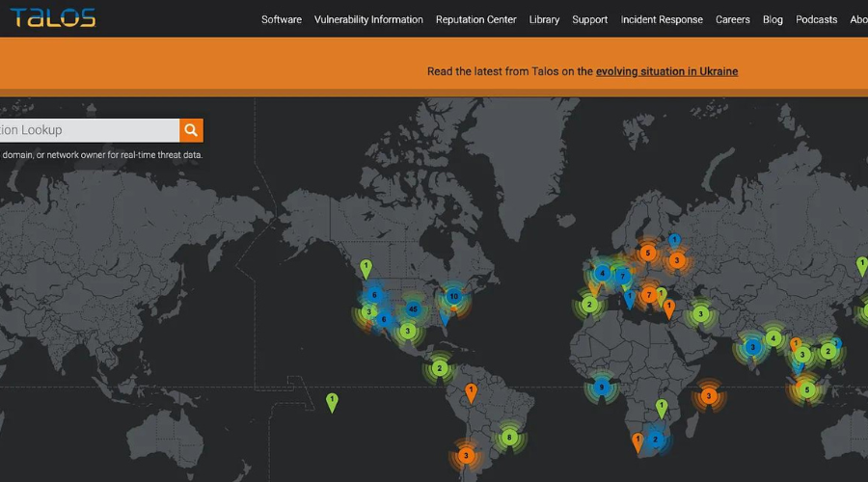Image resolution: width=868 pixels, height=482 pixels.
Task: Open Reputation Center menu
Action: click(x=476, y=19)
